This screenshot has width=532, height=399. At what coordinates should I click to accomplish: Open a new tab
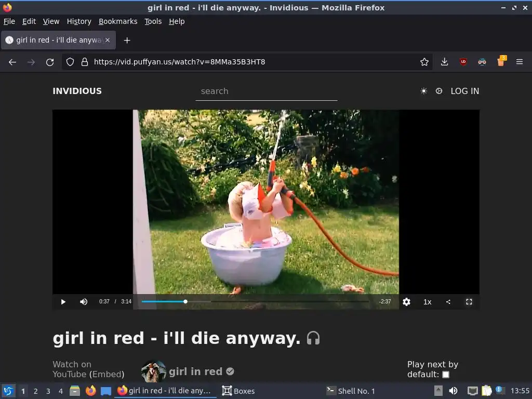coord(127,41)
